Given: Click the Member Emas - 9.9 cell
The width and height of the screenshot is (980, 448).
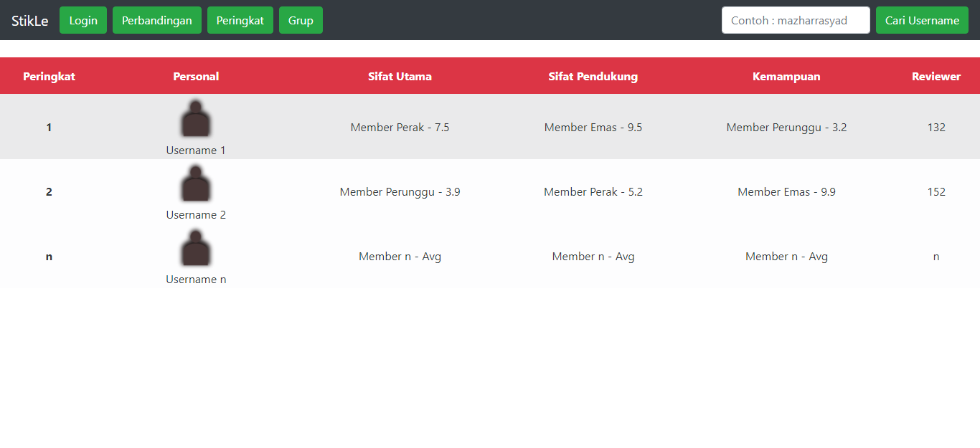Looking at the screenshot, I should [786, 192].
